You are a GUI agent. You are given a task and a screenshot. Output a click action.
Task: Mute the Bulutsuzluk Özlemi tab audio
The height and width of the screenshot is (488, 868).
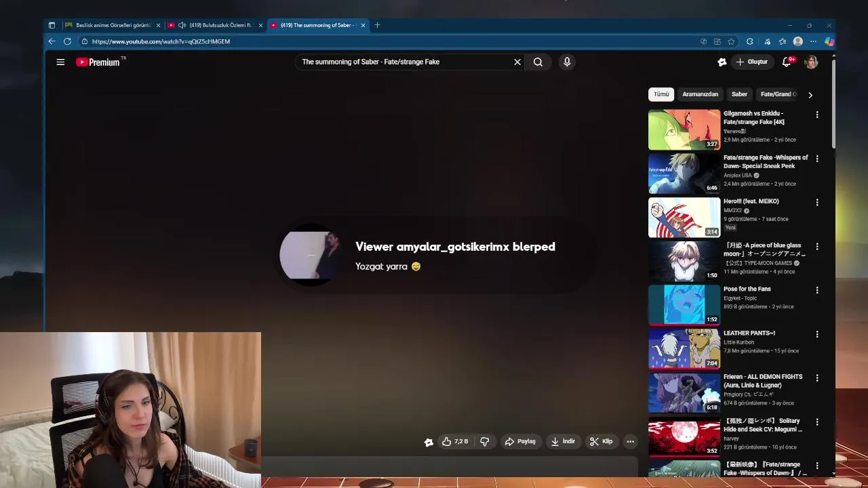(182, 25)
